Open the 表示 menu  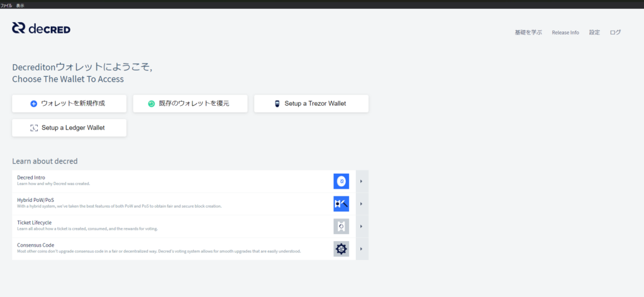point(20,5)
